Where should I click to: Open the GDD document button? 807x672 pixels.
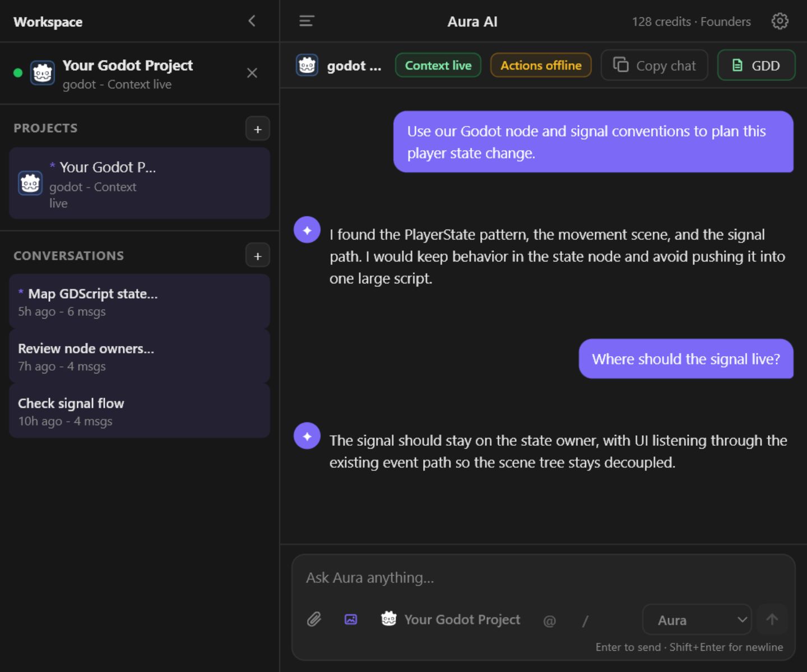(757, 66)
